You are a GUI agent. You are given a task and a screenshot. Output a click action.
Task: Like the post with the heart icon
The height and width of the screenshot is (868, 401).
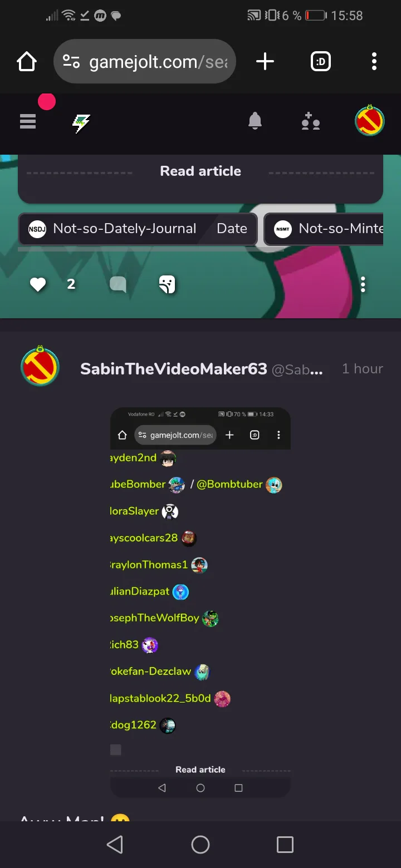point(38,285)
